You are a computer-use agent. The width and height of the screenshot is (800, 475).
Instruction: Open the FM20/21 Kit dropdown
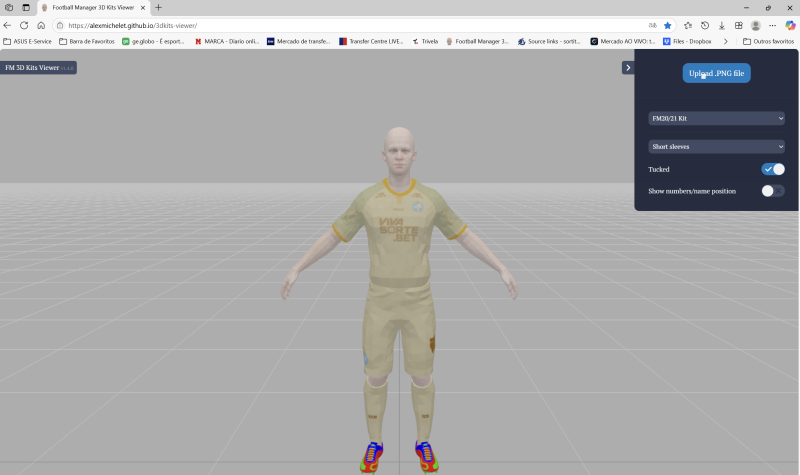(x=716, y=118)
